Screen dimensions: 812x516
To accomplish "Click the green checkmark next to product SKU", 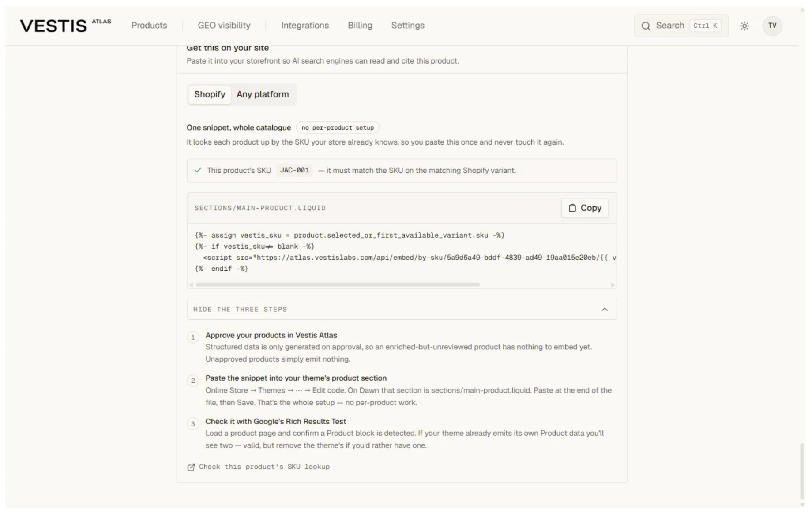I will [x=198, y=170].
